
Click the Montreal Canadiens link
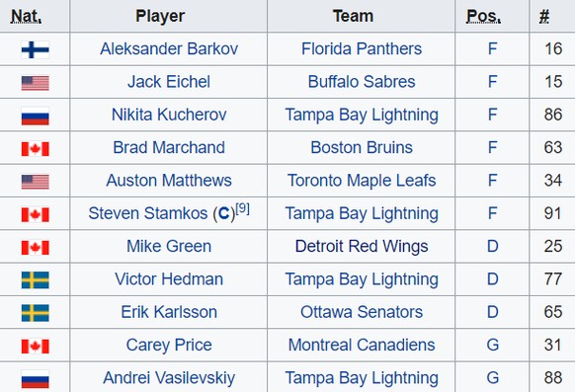click(x=362, y=345)
